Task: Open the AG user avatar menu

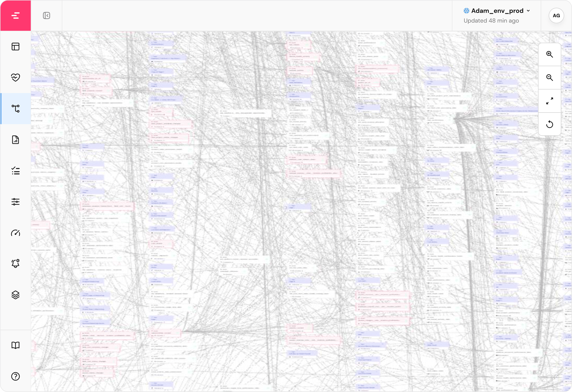Action: coord(556,16)
